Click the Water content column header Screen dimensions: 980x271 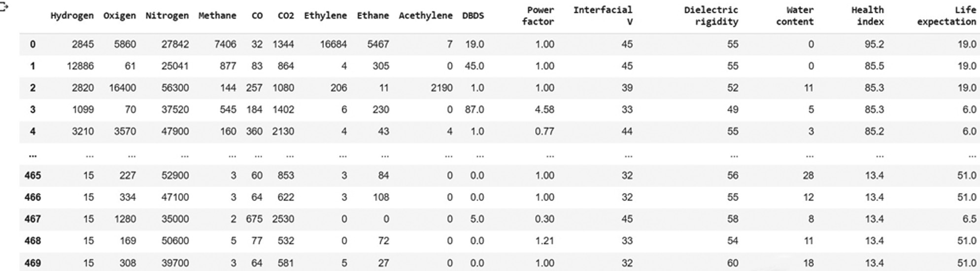(x=795, y=16)
